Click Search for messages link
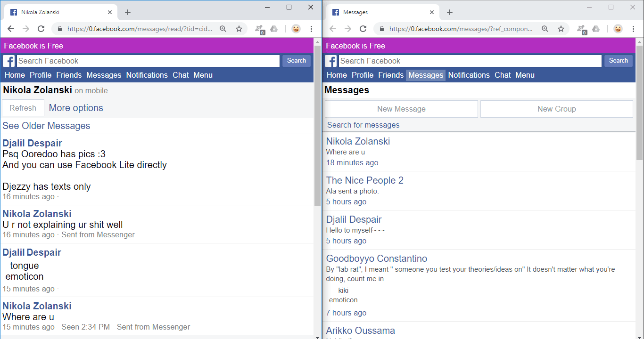This screenshot has width=644, height=339. coord(363,125)
